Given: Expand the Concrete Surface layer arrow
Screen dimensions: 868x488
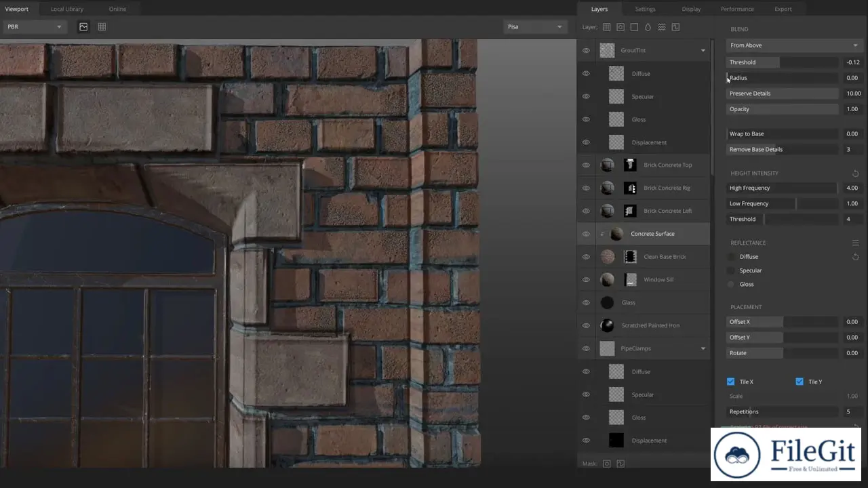Looking at the screenshot, I should tap(602, 234).
